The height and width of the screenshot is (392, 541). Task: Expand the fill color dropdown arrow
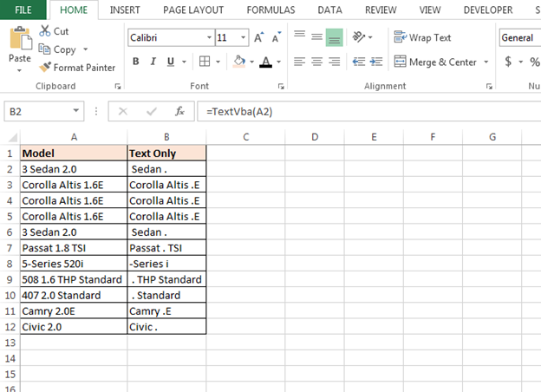coord(252,62)
